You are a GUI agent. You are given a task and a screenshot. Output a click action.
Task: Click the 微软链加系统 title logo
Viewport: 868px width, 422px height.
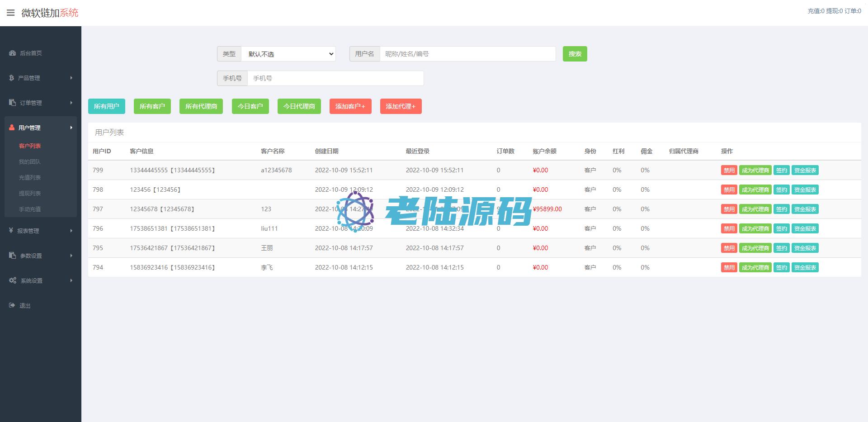coord(50,13)
